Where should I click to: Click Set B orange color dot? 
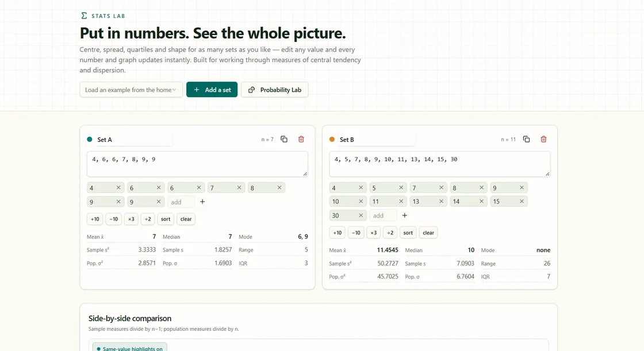[332, 139]
